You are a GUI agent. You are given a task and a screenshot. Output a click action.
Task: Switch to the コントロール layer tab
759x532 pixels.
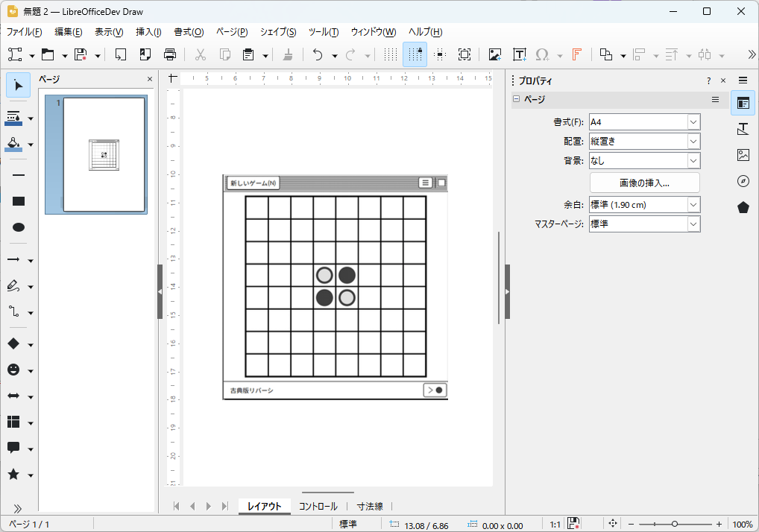coord(318,507)
